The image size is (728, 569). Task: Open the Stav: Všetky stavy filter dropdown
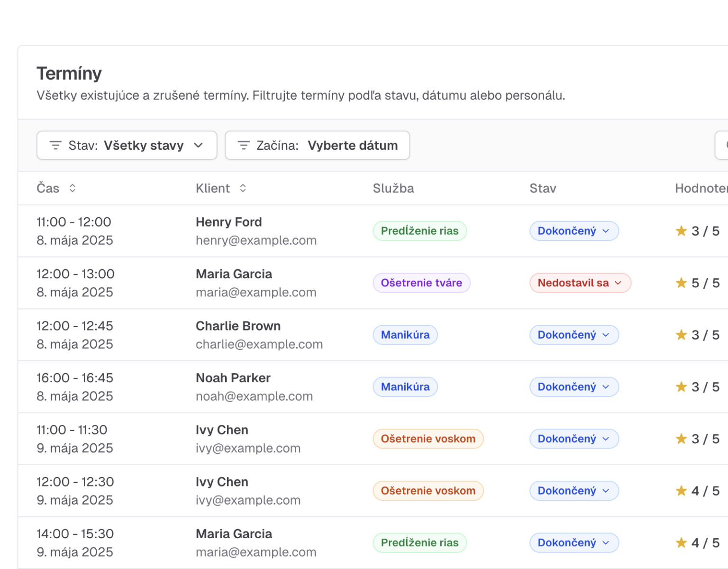pyautogui.click(x=127, y=146)
